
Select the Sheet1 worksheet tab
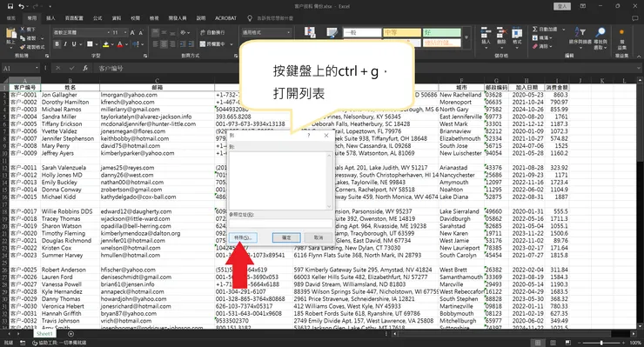tap(44, 334)
